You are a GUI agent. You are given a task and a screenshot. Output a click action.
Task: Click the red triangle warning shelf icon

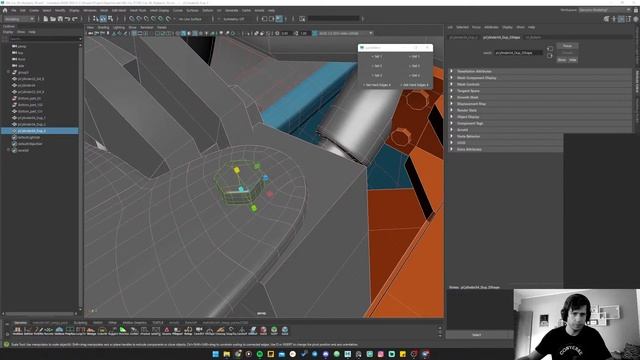[167, 330]
